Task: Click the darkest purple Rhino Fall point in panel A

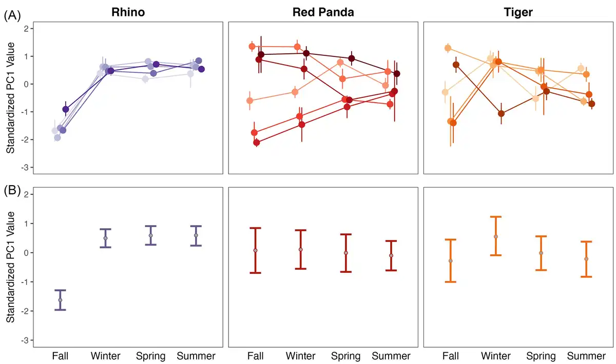Action: [66, 109]
